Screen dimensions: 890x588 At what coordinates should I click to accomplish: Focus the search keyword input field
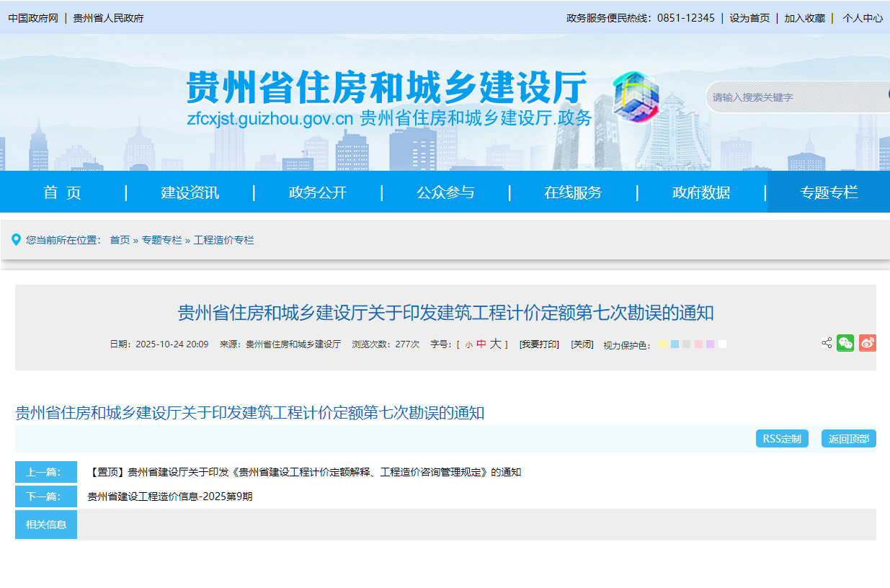[x=793, y=97]
